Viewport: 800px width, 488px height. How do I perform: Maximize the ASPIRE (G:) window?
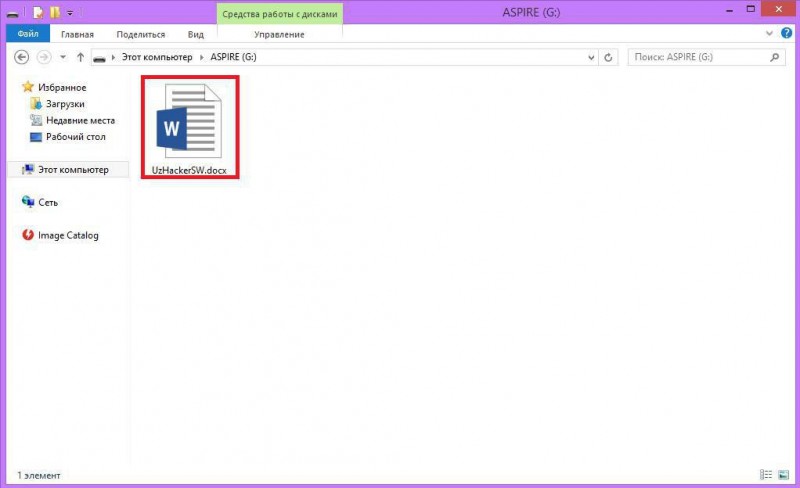751,9
